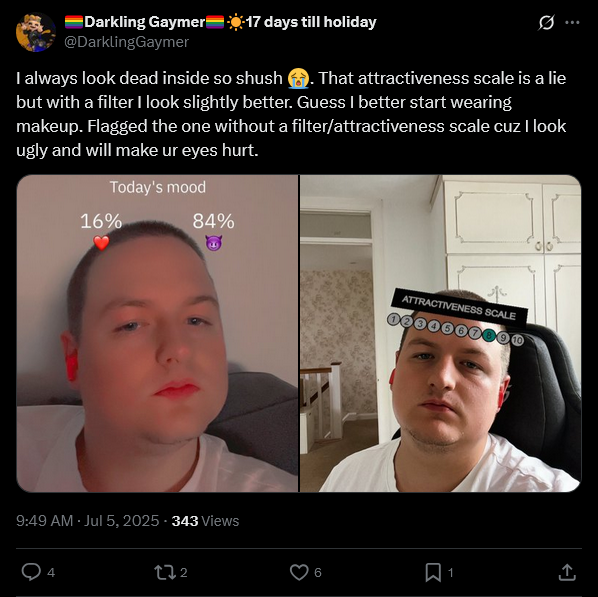The height and width of the screenshot is (597, 598).
Task: Bookmark this post
Action: tap(433, 572)
